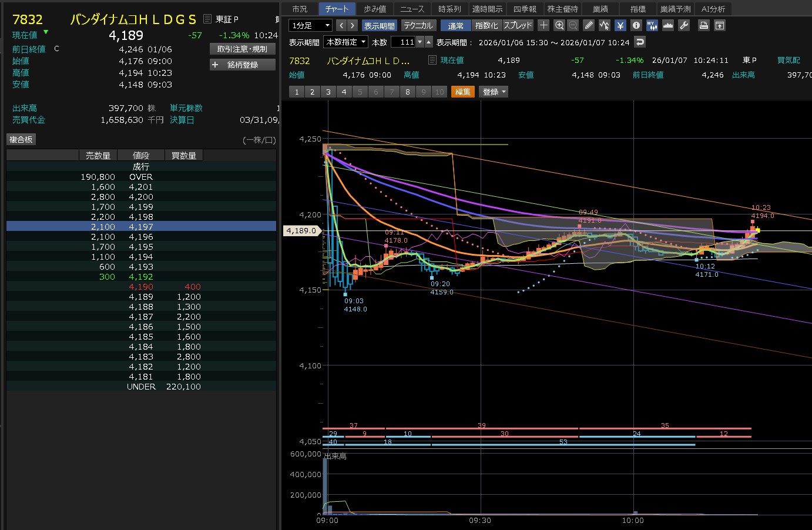Viewport: 812px width, 530px height.
Task: Select the pencil drawing tool
Action: click(x=589, y=25)
